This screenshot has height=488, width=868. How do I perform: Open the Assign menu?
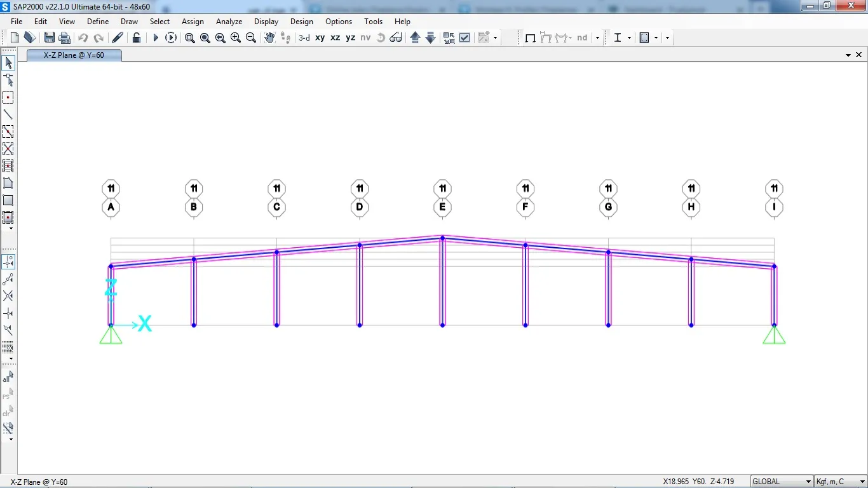tap(193, 22)
